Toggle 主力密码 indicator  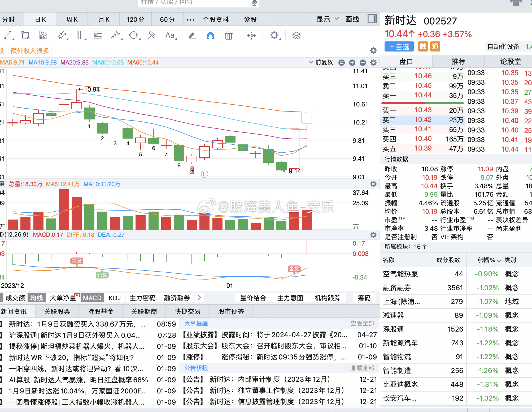(142, 298)
